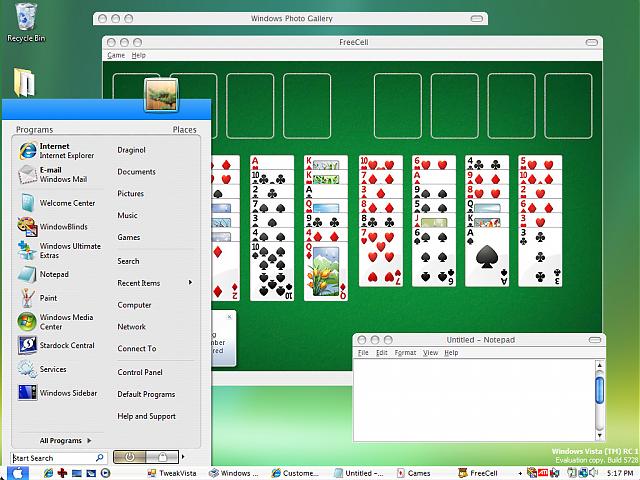The height and width of the screenshot is (480, 640).
Task: Select the 7 of hearts bottom card
Action: point(381,257)
